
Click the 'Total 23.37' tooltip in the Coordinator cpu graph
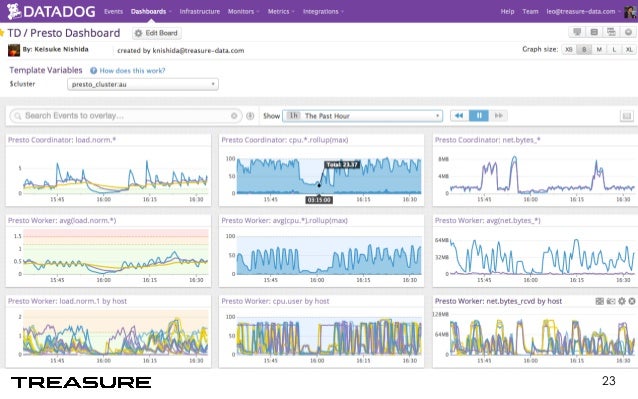pyautogui.click(x=342, y=165)
